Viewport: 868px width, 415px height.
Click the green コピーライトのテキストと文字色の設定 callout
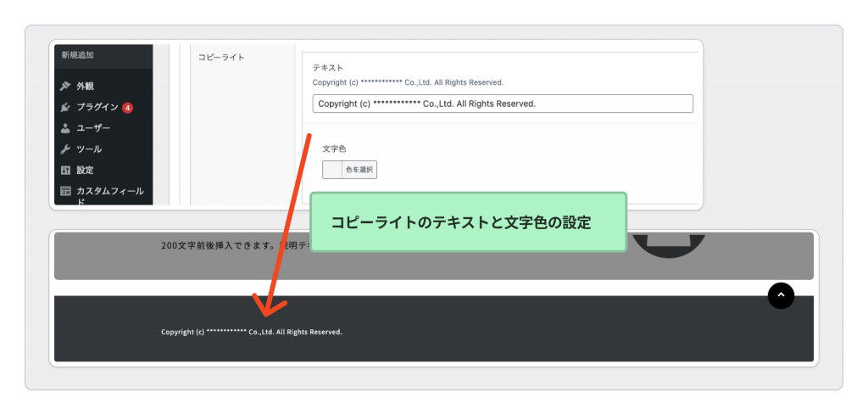(468, 222)
